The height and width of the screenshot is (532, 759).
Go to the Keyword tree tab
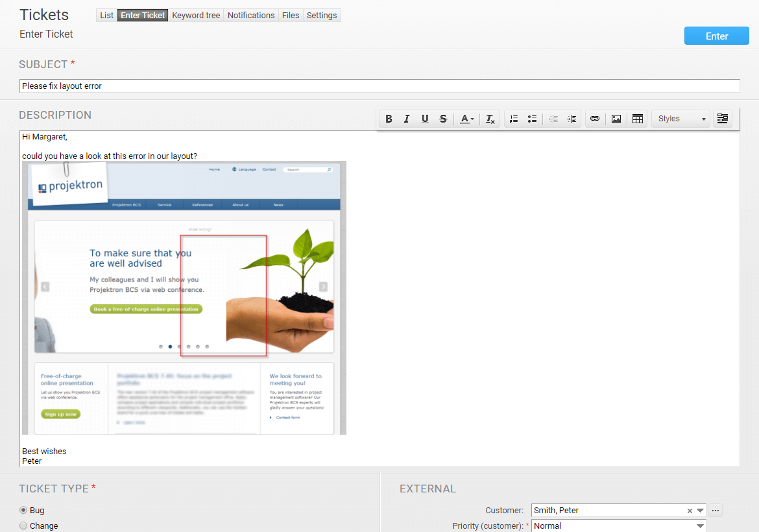pos(196,16)
